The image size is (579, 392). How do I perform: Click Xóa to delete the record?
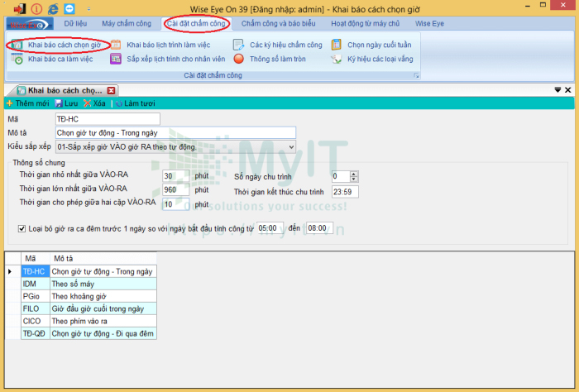pos(94,103)
